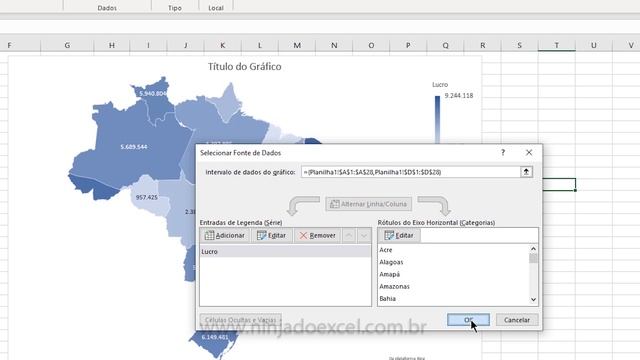
Task: Click Alternar Linha/Coluna button
Action: click(x=369, y=204)
